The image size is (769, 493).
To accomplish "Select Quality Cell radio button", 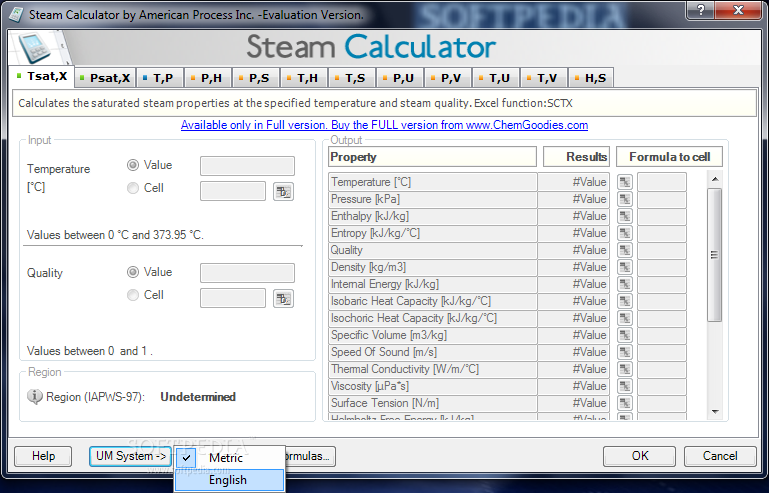I will coord(132,295).
